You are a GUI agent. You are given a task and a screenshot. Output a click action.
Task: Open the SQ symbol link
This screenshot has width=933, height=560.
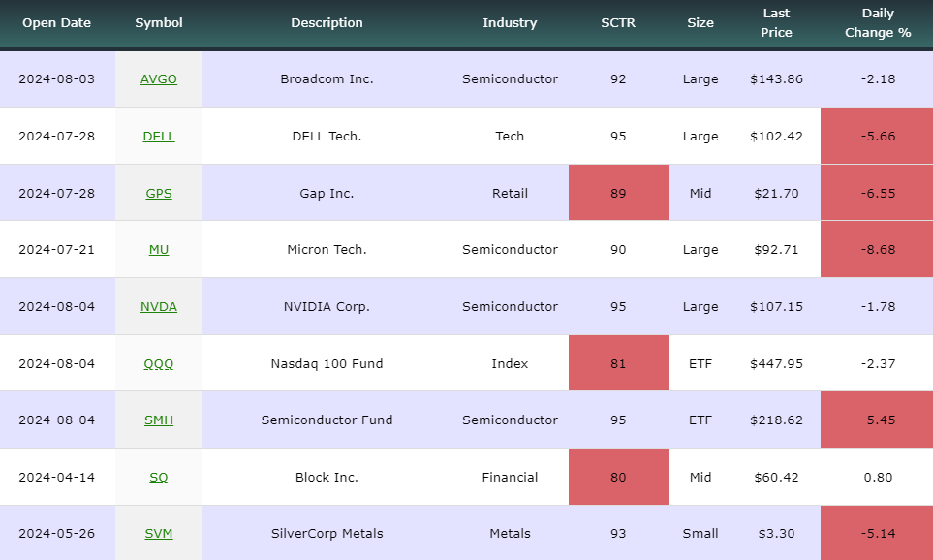(x=158, y=478)
